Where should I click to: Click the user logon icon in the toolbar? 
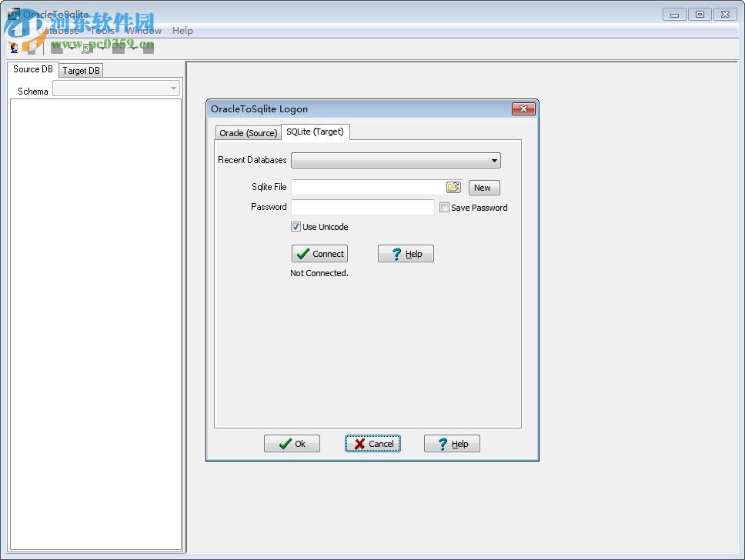(14, 48)
